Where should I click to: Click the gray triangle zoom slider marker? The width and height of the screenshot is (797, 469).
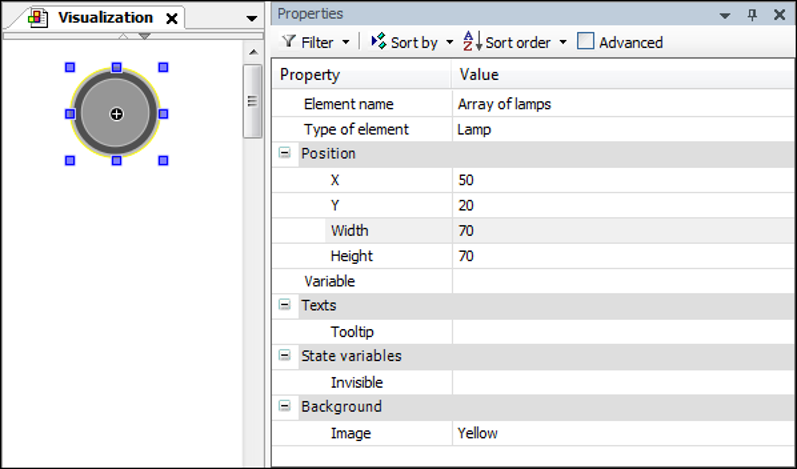tap(144, 36)
